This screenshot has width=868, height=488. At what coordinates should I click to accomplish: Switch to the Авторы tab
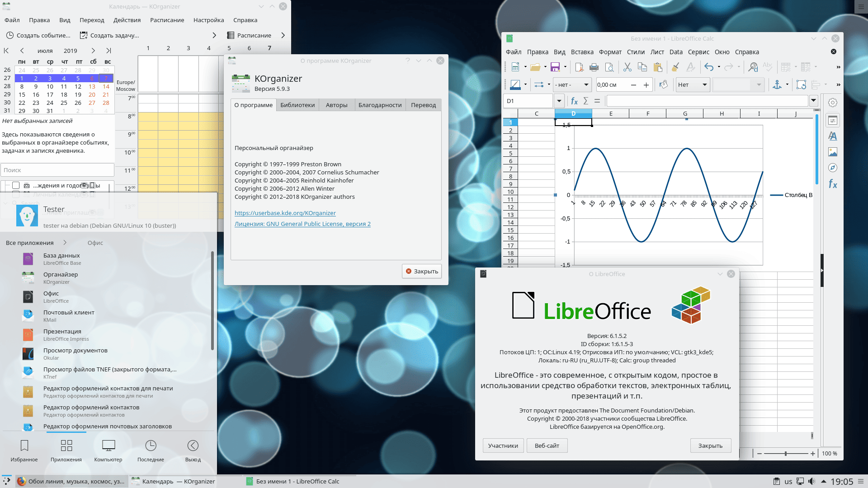(x=336, y=105)
